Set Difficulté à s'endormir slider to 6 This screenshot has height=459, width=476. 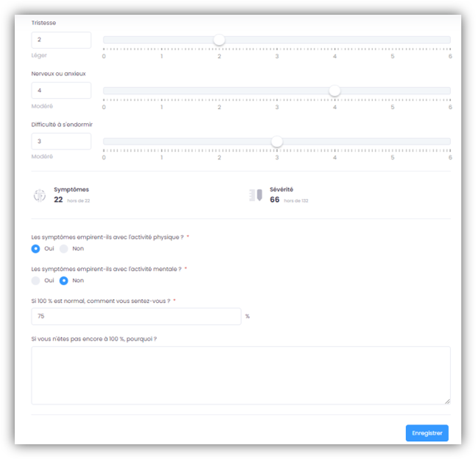(x=449, y=141)
